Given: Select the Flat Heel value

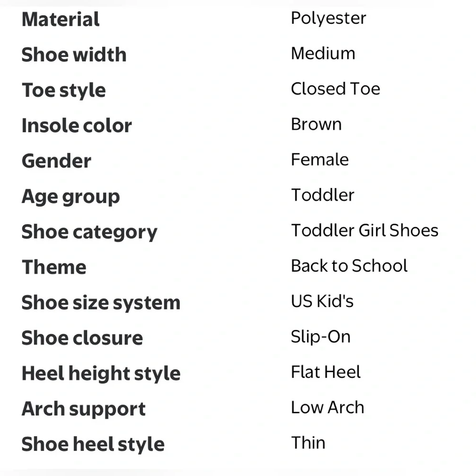Looking at the screenshot, I should [x=326, y=372].
